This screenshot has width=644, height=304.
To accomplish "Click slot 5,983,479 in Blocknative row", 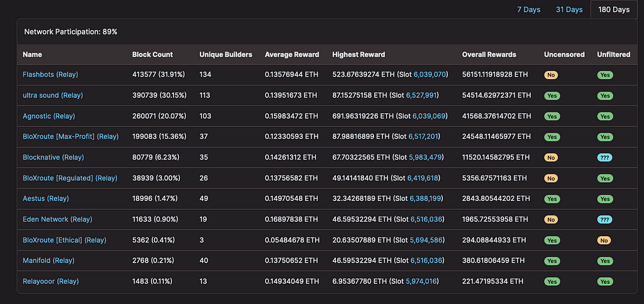I will 425,158.
